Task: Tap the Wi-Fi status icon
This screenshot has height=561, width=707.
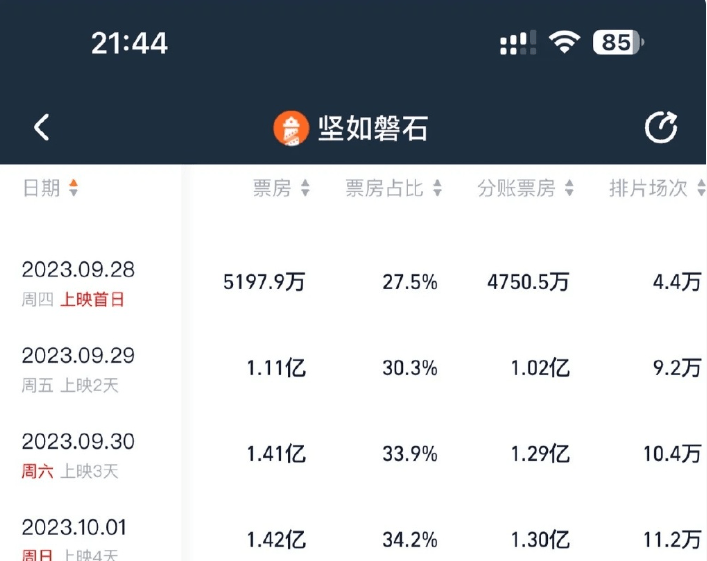Action: [565, 42]
